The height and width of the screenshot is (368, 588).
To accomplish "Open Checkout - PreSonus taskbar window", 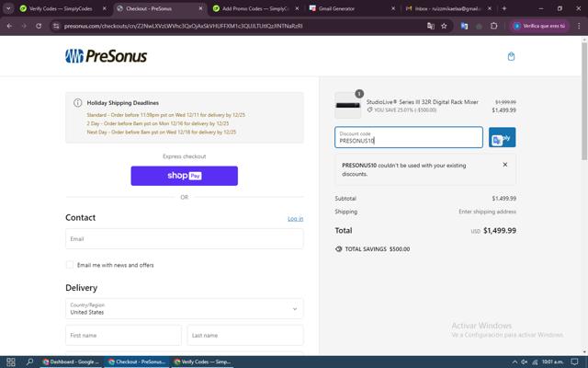I will (137, 362).
